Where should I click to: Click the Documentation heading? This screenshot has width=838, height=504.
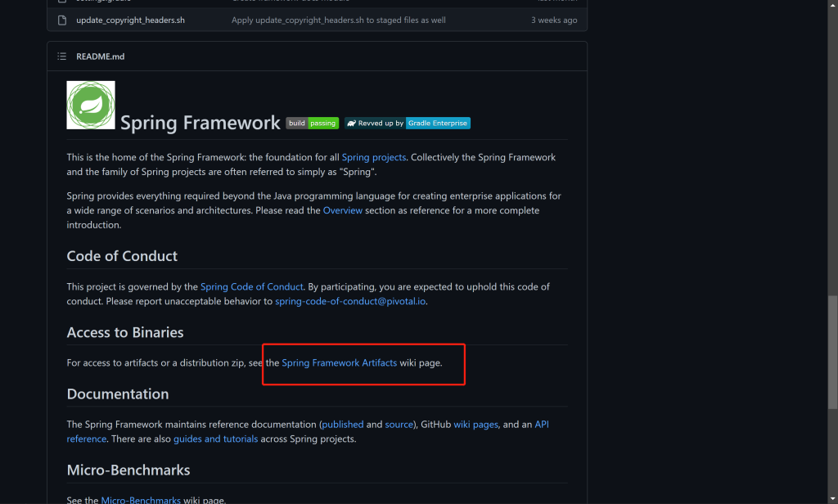point(118,394)
